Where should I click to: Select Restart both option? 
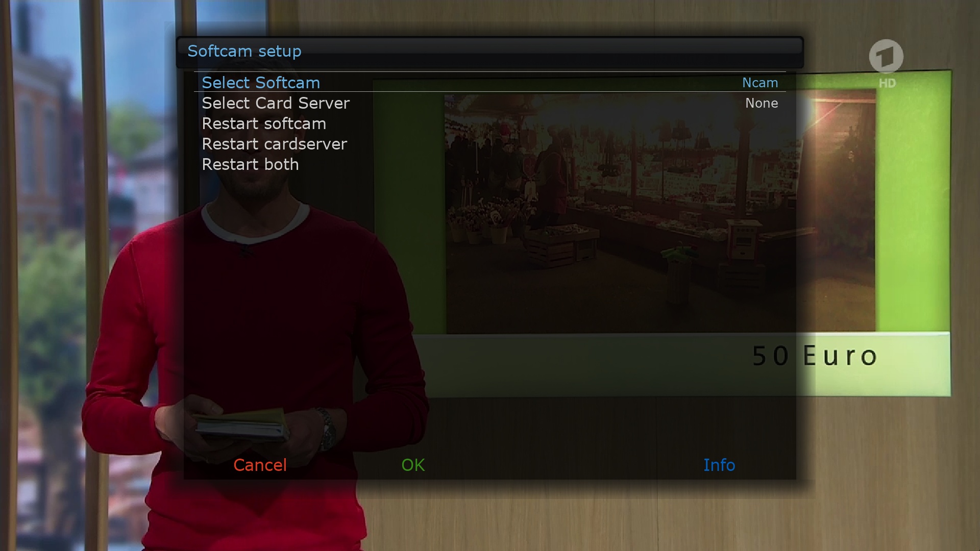(x=250, y=164)
